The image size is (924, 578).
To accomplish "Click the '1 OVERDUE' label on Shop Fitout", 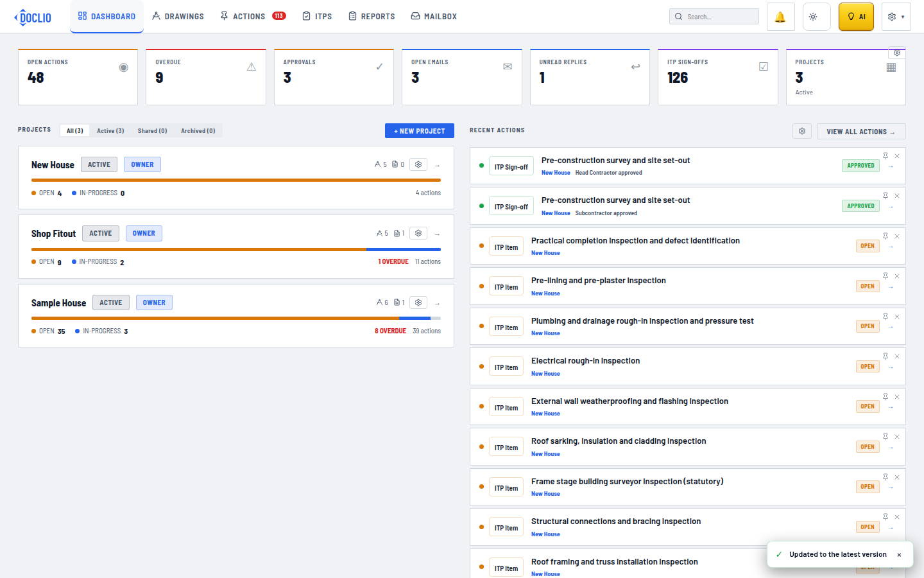I will tap(393, 261).
